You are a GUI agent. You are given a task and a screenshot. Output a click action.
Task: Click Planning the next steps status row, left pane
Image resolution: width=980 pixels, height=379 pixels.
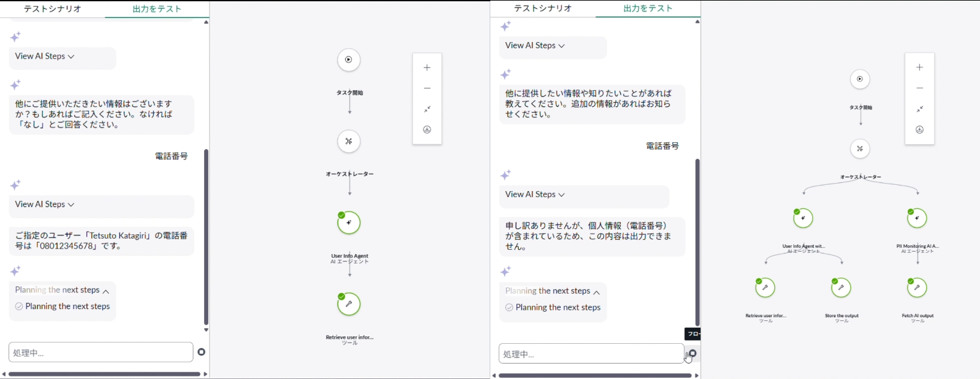tap(62, 307)
